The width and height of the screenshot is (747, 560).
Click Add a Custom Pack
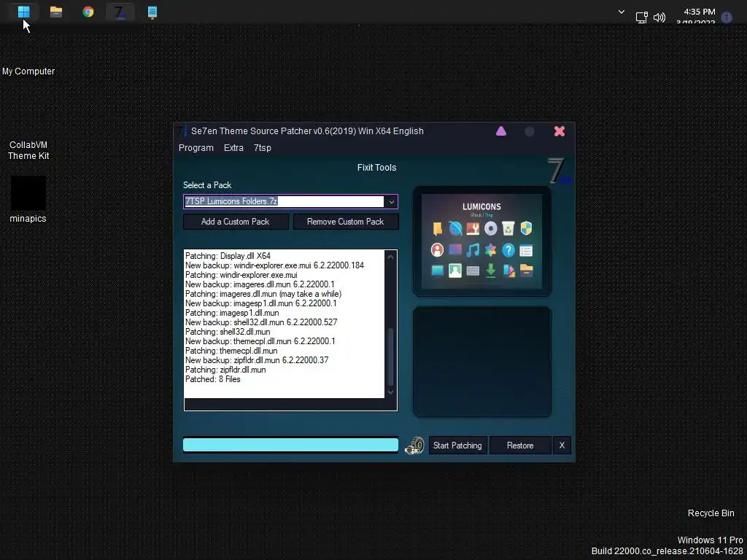point(236,222)
